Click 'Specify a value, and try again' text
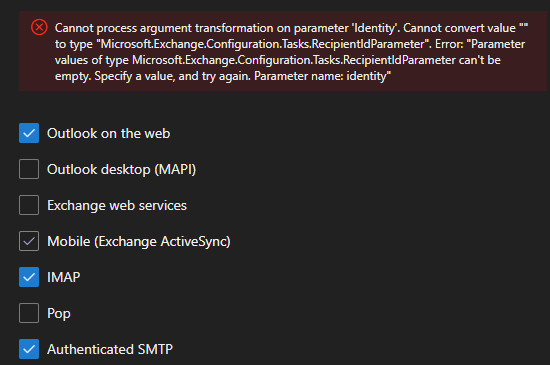This screenshot has width=550, height=365. 173,76
